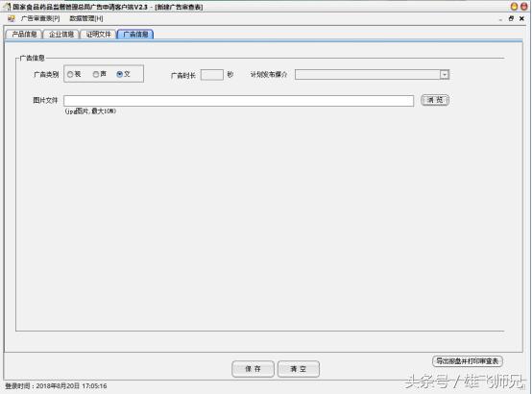Click the yellow title bar minimize button
This screenshot has height=394, width=532.
(x=515, y=7)
